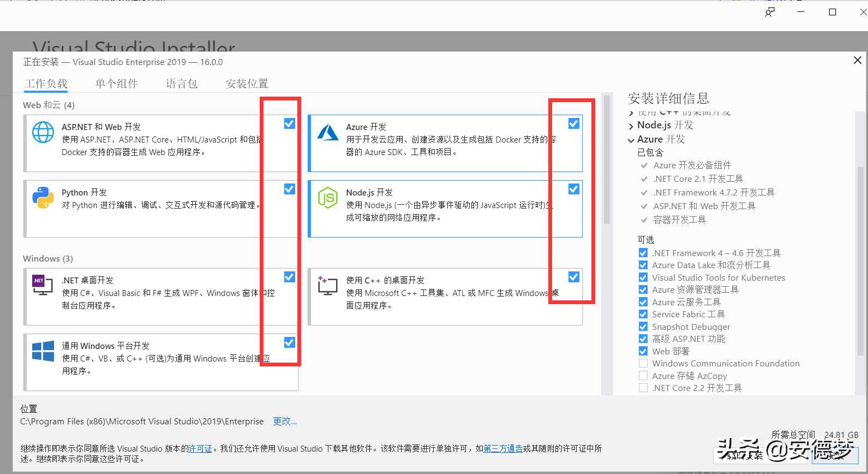This screenshot has width=868, height=474.
Task: Toggle Web 部署 option
Action: coord(643,351)
